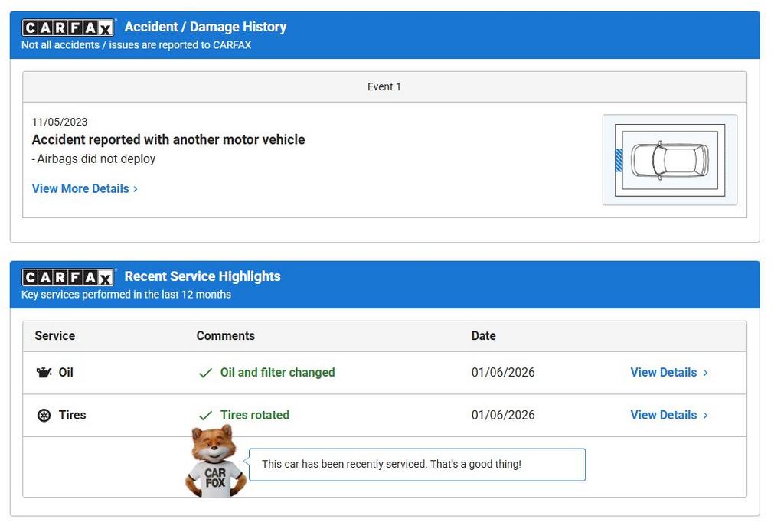Image resolution: width=784 pixels, height=532 pixels.
Task: Expand accident info with View More Details
Action: (84, 189)
